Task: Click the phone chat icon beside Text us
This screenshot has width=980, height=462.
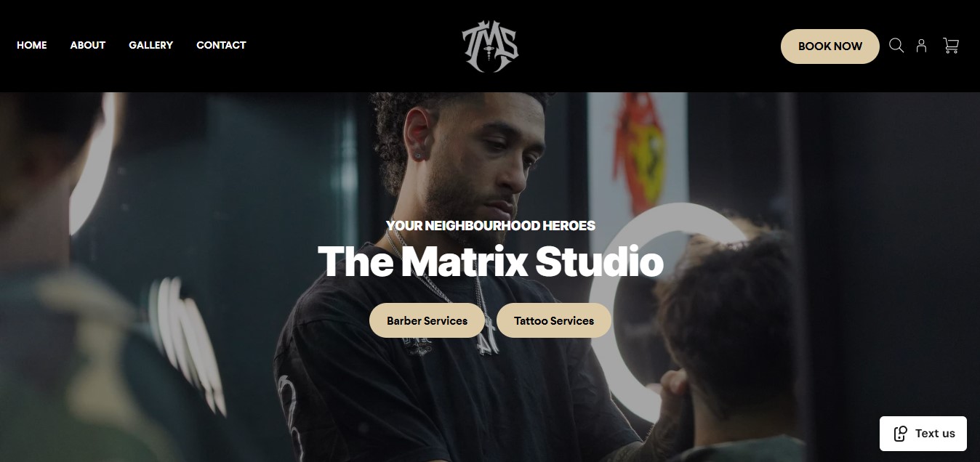Action: coord(900,434)
